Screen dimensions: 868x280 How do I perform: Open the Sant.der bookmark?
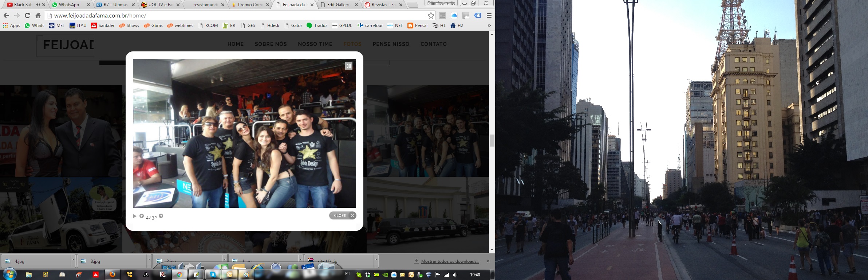coord(103,26)
